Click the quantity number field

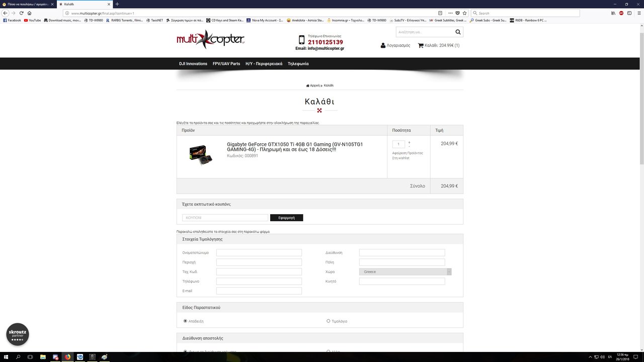tap(398, 144)
